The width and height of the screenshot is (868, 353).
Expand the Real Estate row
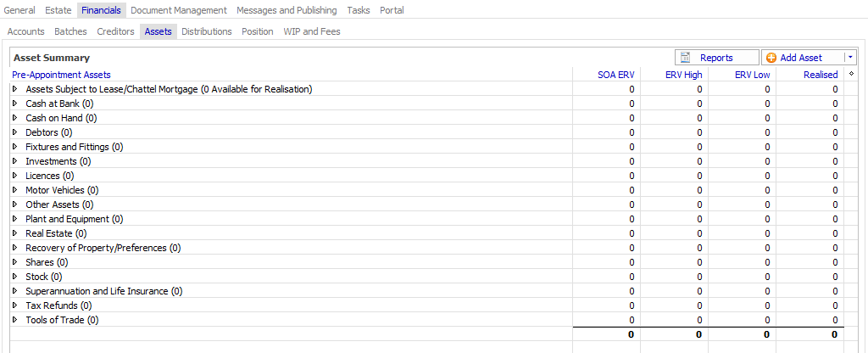point(14,233)
